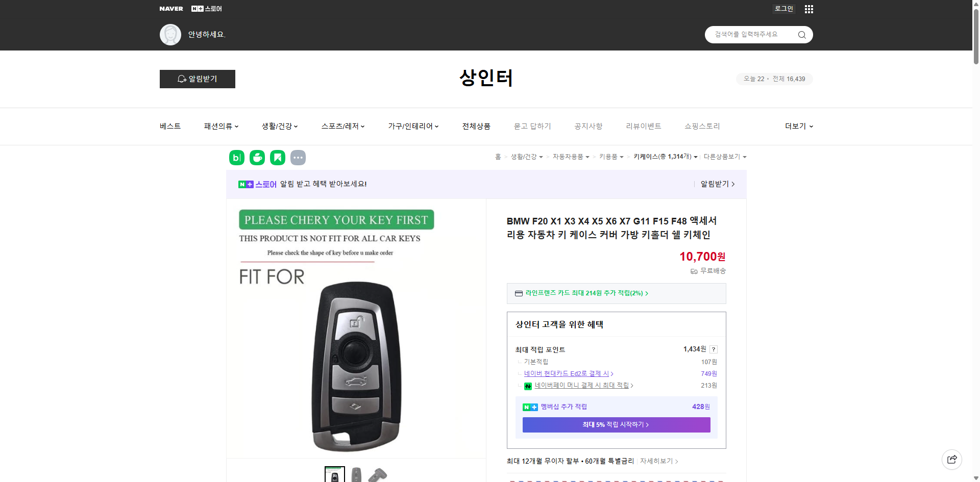Click the Naver Pay icon beside 네이버페이 머니
The height and width of the screenshot is (482, 980).
(x=528, y=386)
